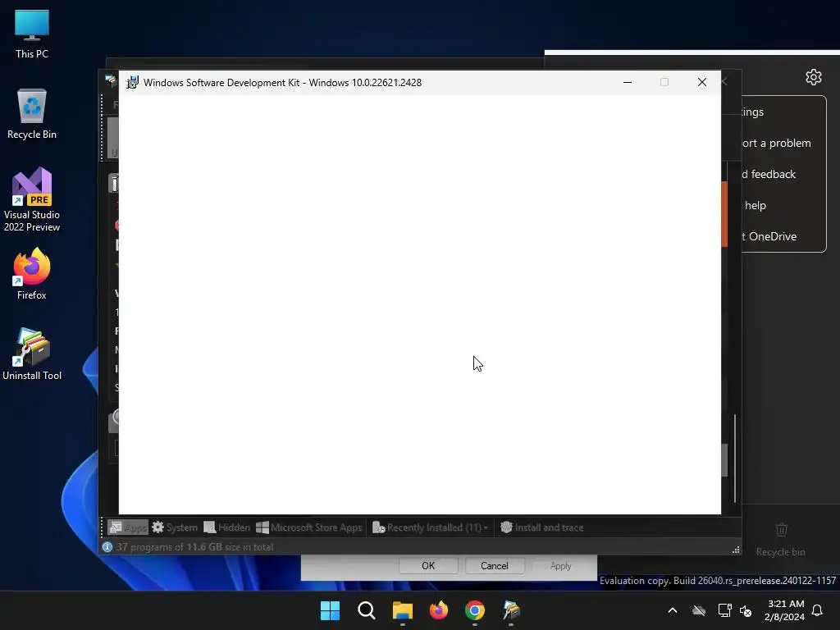Open clock showing 3:21 AM
The width and height of the screenshot is (840, 630).
pyautogui.click(x=784, y=610)
